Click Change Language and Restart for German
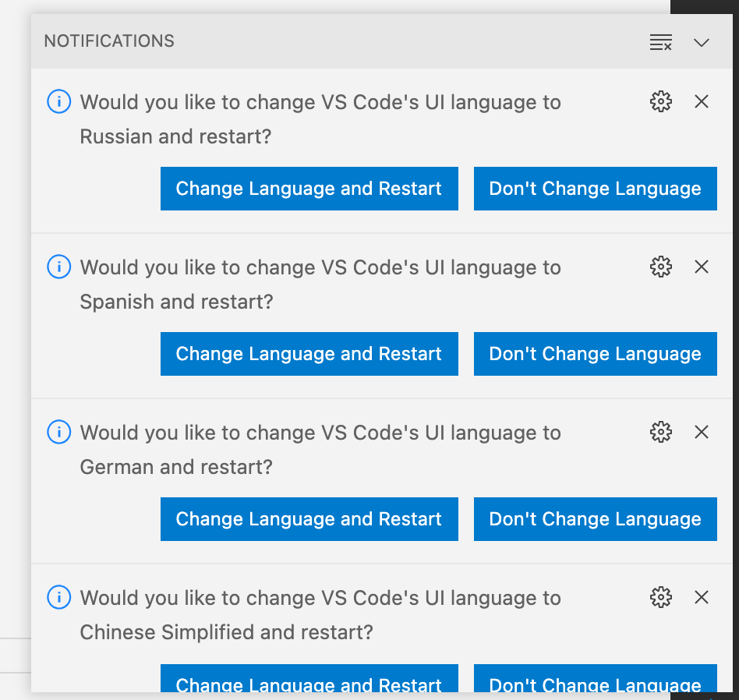739x700 pixels. point(309,519)
